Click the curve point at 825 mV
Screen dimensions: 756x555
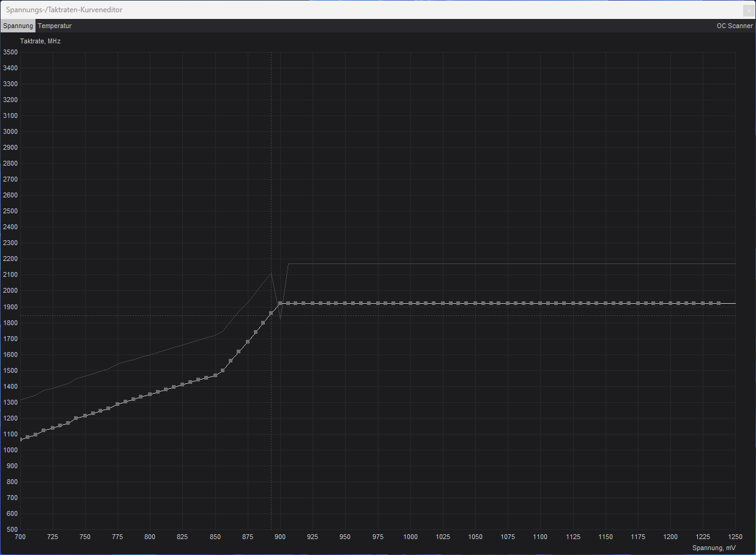pos(182,384)
